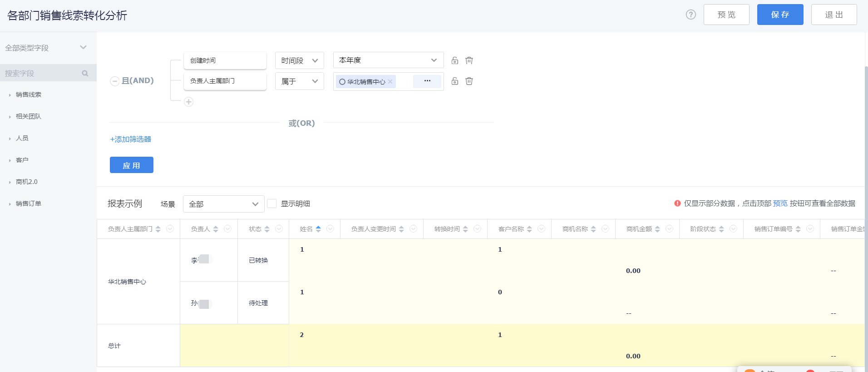Apply filters with 应用 button
Screen dimensions: 868x372
tap(132, 165)
